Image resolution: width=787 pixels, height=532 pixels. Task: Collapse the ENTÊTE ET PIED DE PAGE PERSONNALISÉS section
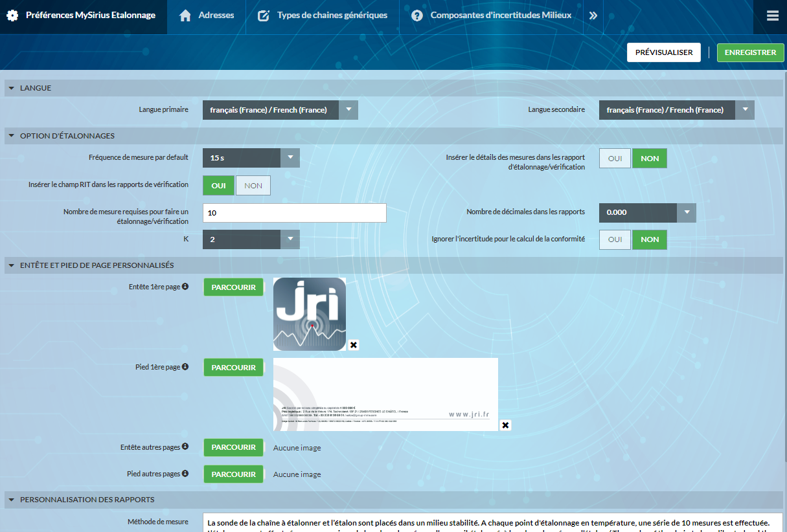[394, 265]
